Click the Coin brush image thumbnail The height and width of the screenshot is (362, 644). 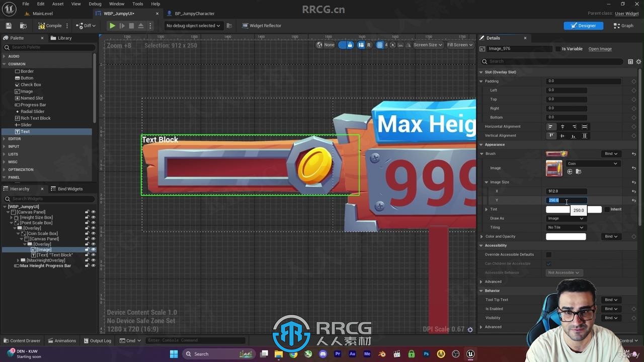(x=554, y=168)
